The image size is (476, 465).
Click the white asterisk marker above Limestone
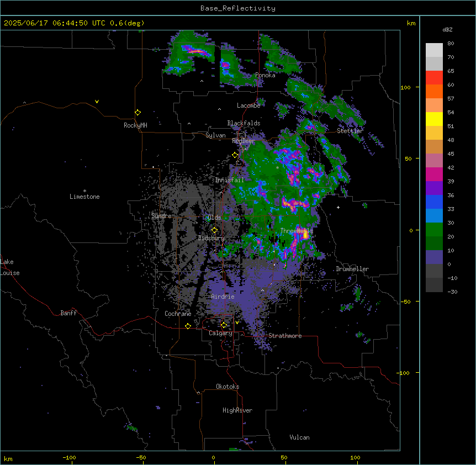tap(84, 191)
